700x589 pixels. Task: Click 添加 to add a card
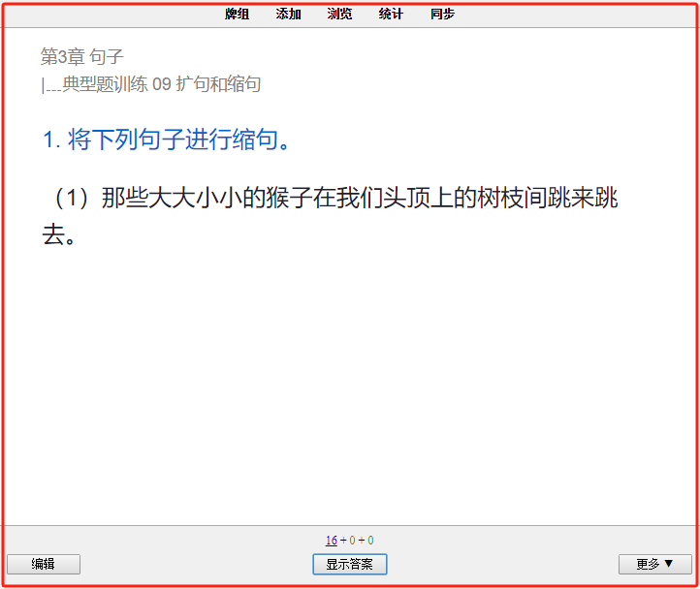(288, 14)
